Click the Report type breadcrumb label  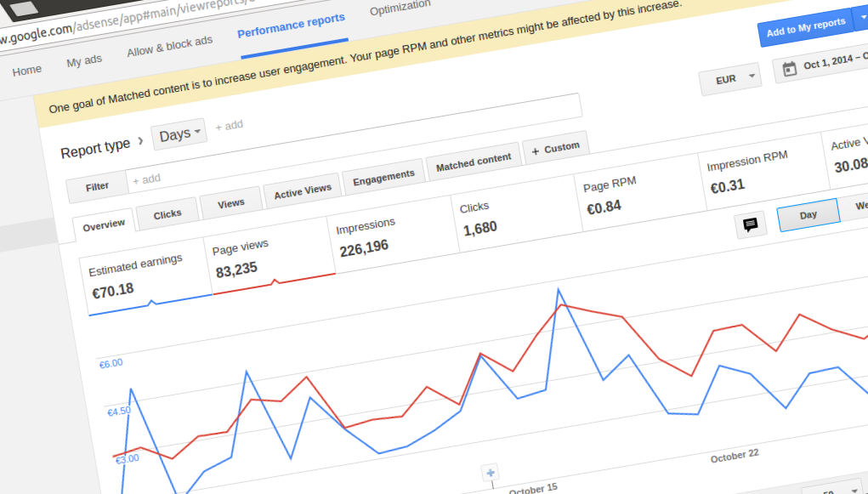[95, 149]
